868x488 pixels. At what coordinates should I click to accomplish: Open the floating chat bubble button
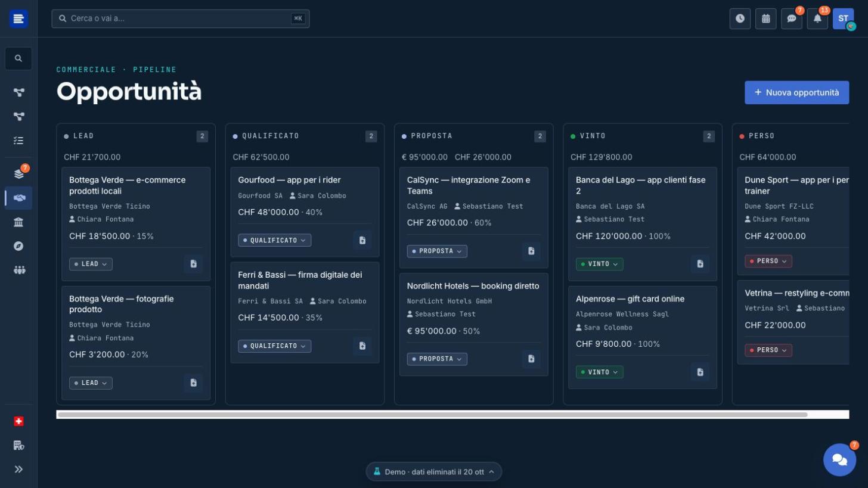point(839,459)
